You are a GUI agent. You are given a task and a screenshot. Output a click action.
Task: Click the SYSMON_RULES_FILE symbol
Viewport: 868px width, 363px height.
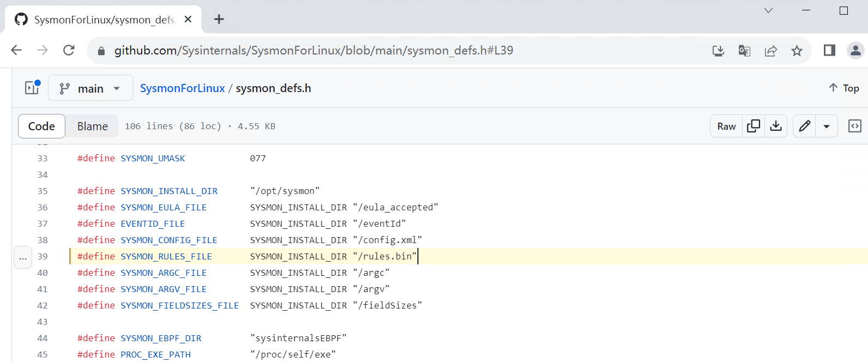pyautogui.click(x=166, y=257)
